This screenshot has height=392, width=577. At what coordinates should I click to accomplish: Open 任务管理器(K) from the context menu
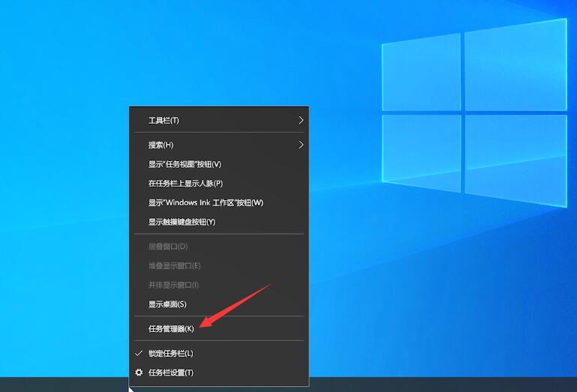tap(219, 329)
